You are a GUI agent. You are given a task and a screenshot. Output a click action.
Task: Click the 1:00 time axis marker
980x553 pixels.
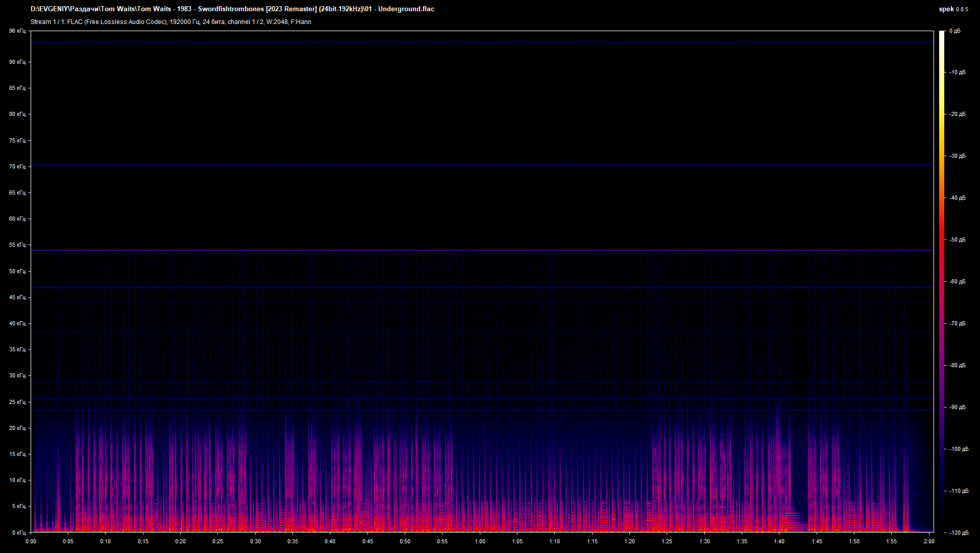pyautogui.click(x=480, y=542)
